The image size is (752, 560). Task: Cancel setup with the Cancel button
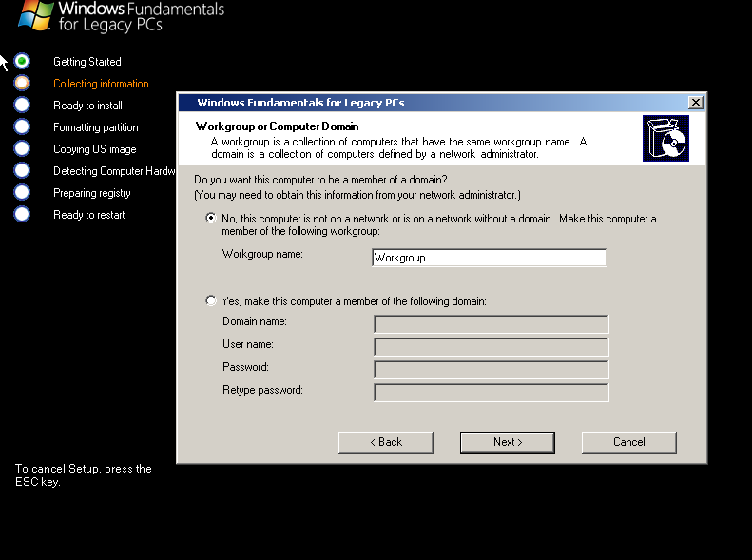pyautogui.click(x=629, y=442)
